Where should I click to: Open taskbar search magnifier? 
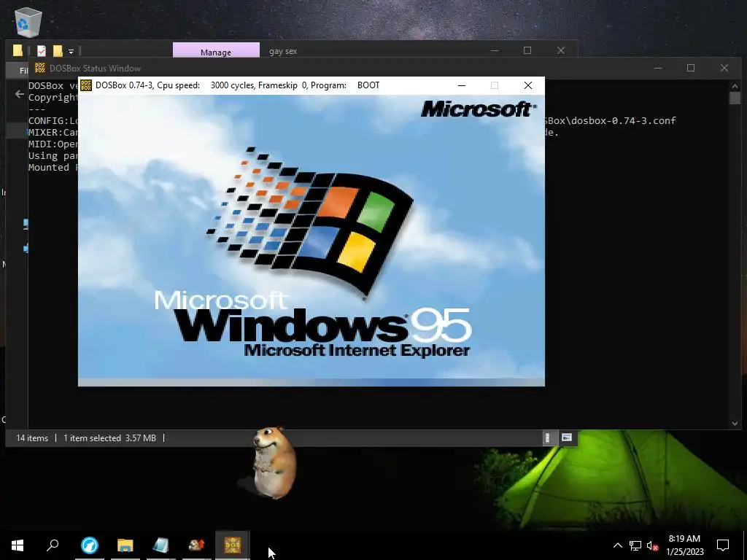[x=53, y=545]
